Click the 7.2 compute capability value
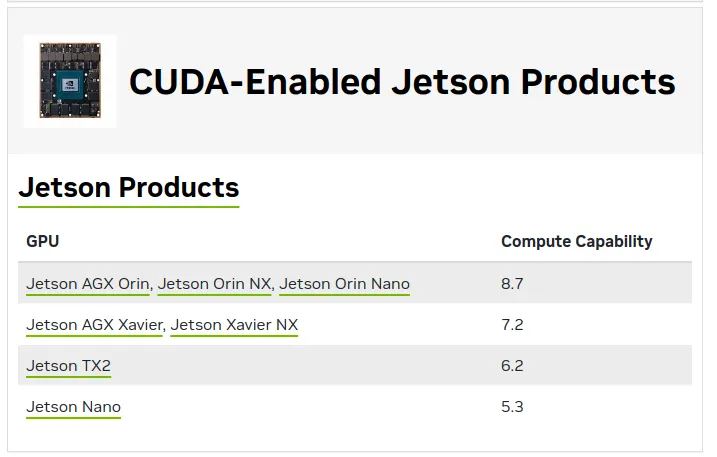The image size is (717, 457). (x=512, y=325)
